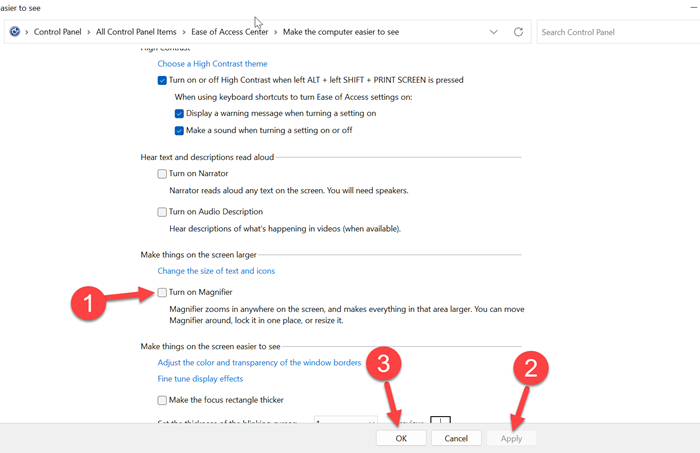
Task: Open the Choose a High Contrast theme link
Action: pyautogui.click(x=212, y=64)
